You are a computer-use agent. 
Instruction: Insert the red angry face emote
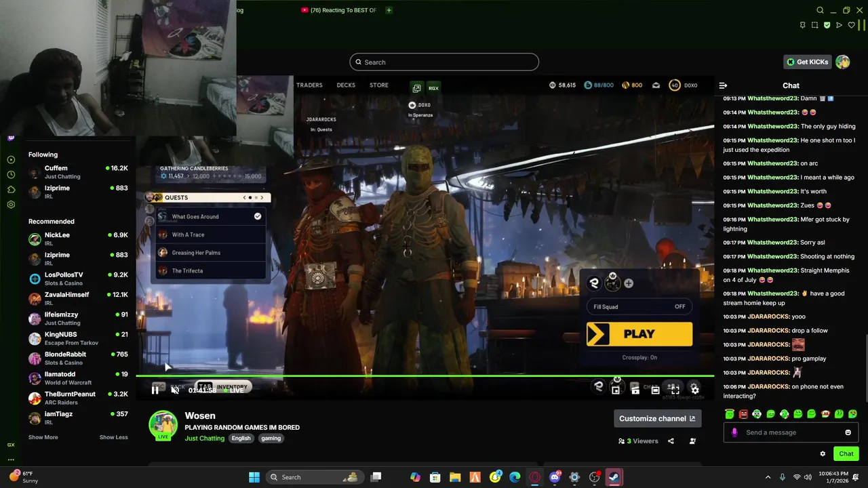743,414
